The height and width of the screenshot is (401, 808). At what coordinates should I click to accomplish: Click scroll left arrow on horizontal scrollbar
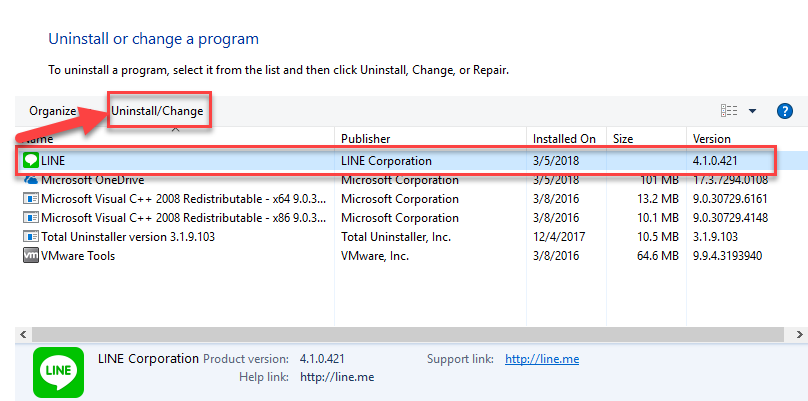coord(22,334)
